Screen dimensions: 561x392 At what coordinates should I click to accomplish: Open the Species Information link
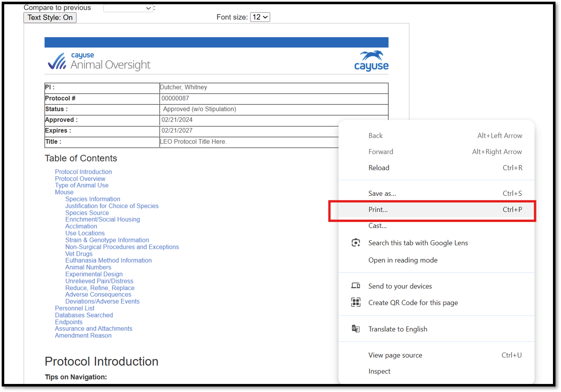click(x=93, y=199)
